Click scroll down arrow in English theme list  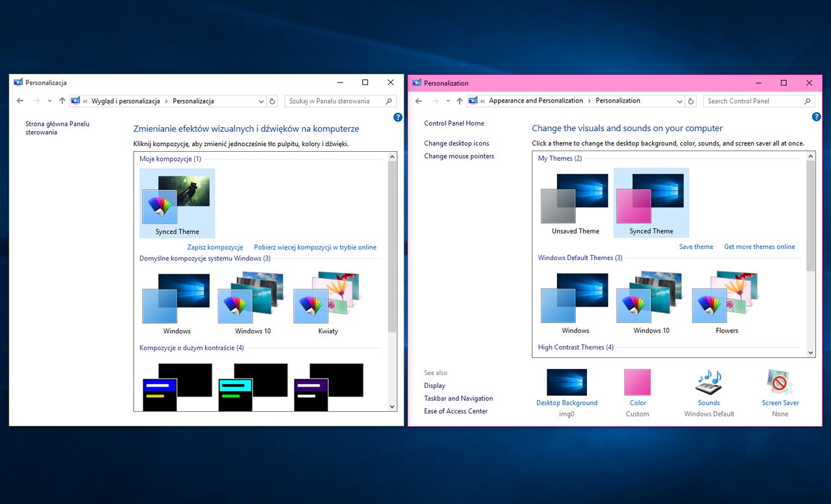point(810,352)
